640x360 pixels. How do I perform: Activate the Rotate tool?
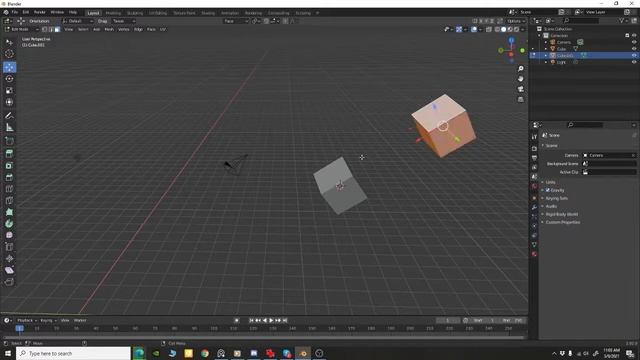tap(9, 78)
